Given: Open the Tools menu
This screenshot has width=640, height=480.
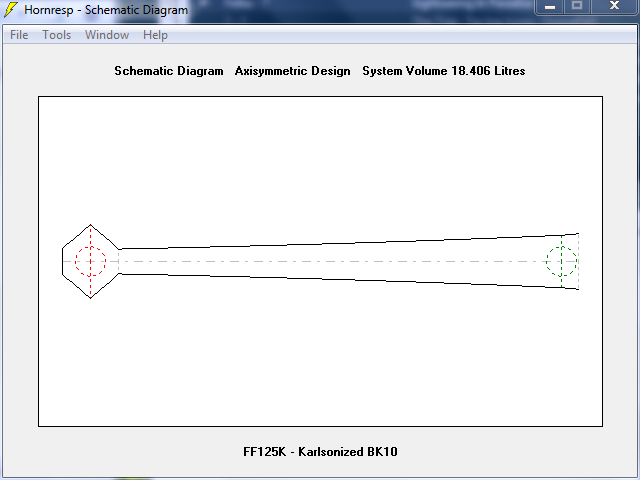Looking at the screenshot, I should [x=57, y=35].
